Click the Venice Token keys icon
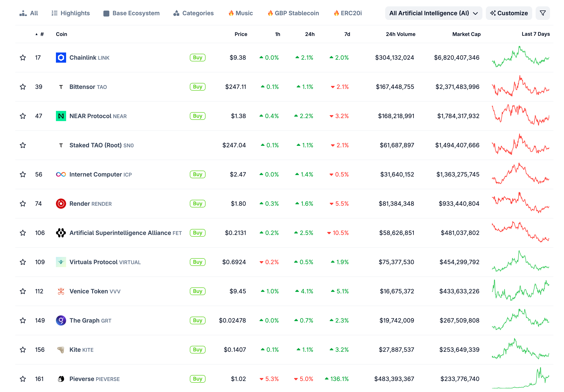 coord(61,291)
